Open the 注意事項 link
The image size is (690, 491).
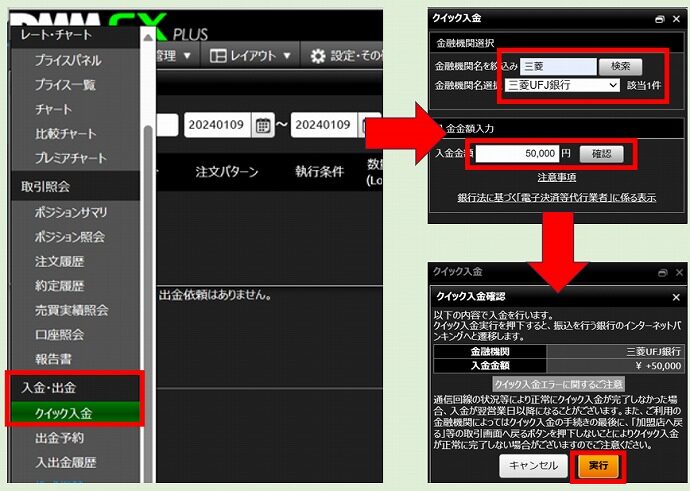(x=558, y=177)
